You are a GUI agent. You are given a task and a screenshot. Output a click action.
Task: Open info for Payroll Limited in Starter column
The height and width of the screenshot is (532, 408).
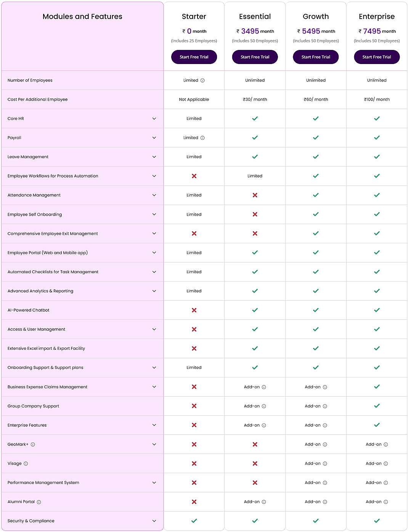point(202,138)
